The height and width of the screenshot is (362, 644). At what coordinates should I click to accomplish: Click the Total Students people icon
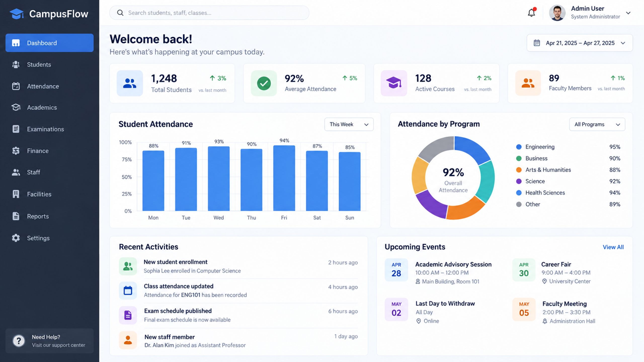[x=130, y=83]
